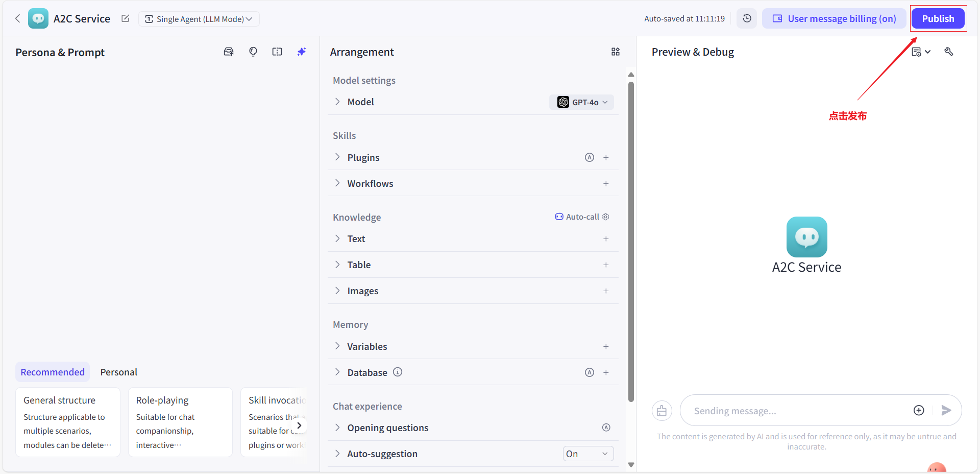Open the GPT-4o model dropdown
The width and height of the screenshot is (980, 474).
click(x=581, y=102)
